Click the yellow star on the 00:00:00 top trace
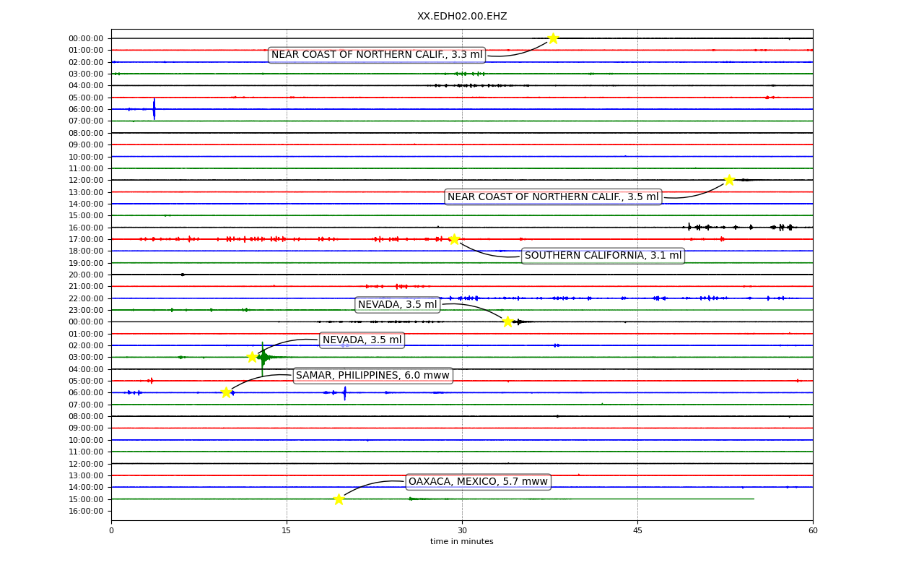This screenshot has width=924, height=578. (x=553, y=38)
